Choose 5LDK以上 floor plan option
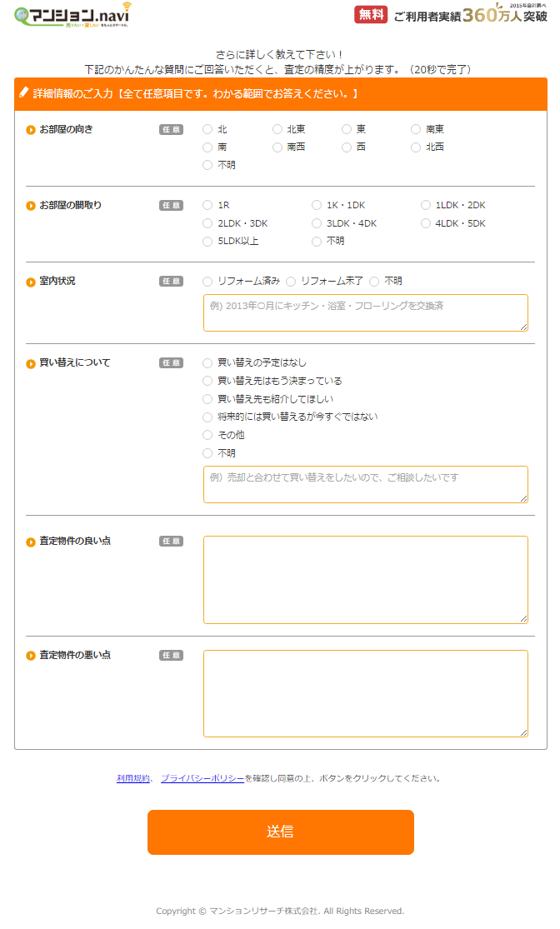Image resolution: width=560 pixels, height=929 pixels. pos(208,242)
